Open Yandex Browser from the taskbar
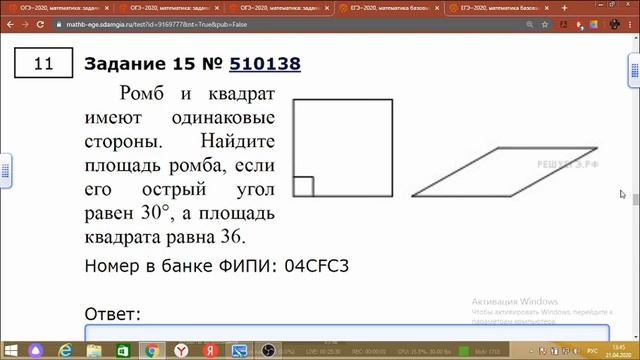Screen dimensions: 640x360 coord(181,351)
